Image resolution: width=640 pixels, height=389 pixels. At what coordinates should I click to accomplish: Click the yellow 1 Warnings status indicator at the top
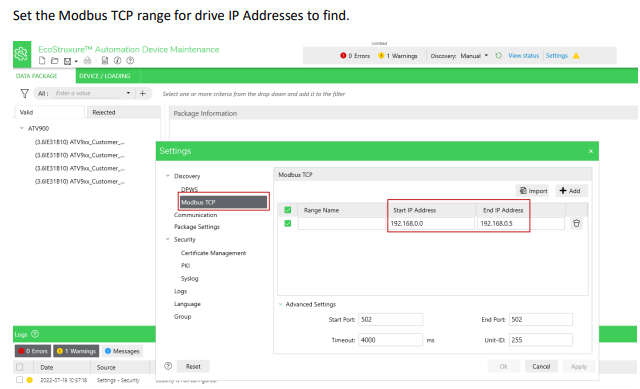point(398,56)
